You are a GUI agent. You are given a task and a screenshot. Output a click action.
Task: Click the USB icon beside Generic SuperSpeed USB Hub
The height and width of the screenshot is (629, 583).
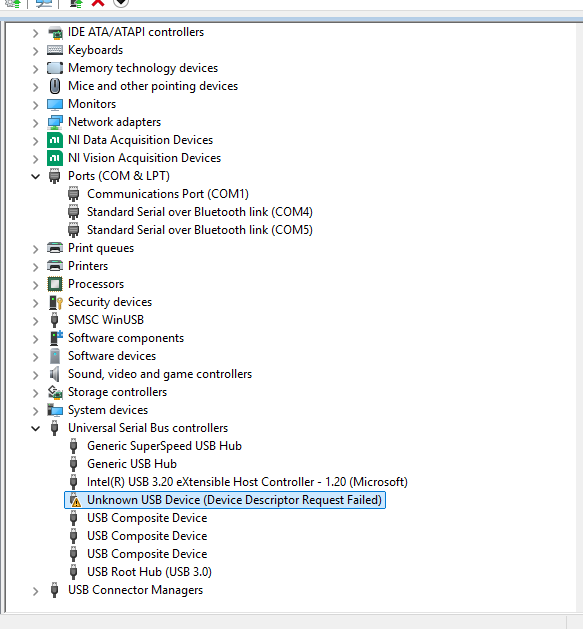(x=73, y=446)
